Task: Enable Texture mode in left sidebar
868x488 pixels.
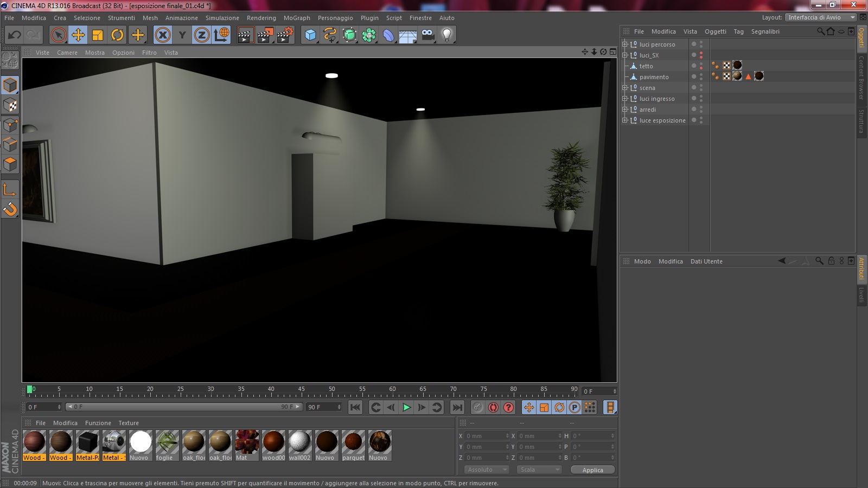Action: 10,105
